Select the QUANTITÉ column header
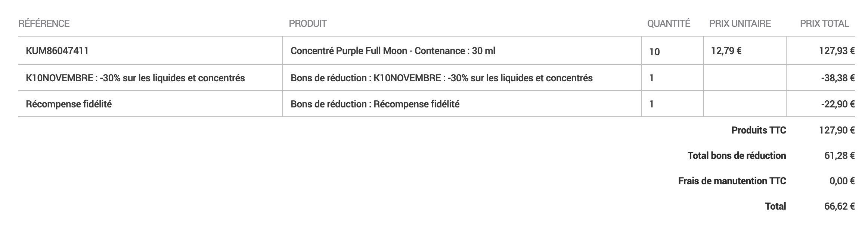 [x=669, y=23]
